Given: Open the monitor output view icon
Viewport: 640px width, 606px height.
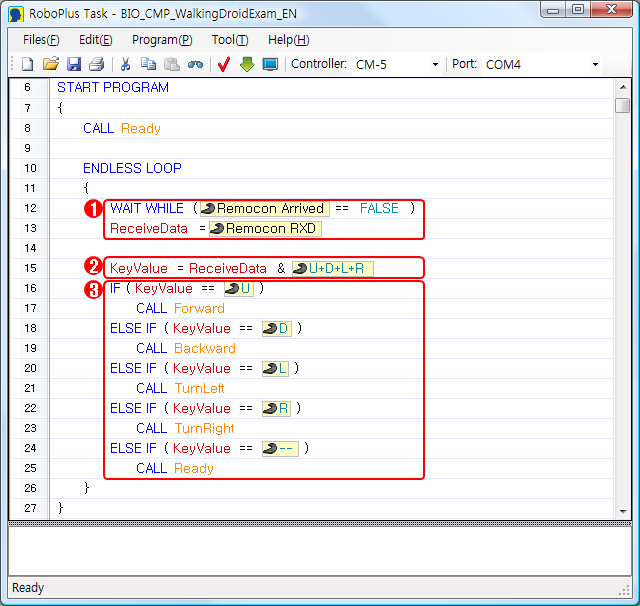Looking at the screenshot, I should pyautogui.click(x=270, y=64).
